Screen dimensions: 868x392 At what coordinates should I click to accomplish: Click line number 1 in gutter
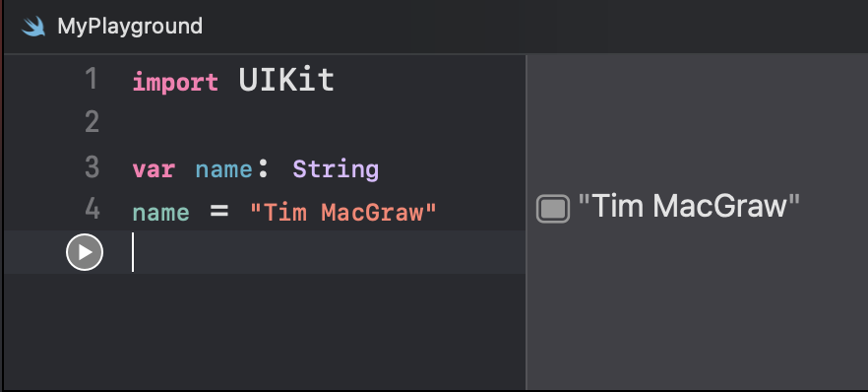click(x=92, y=79)
